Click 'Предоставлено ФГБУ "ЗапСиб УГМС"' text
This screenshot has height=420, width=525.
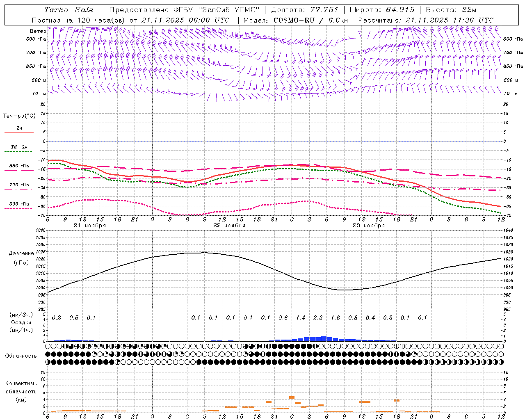click(185, 10)
